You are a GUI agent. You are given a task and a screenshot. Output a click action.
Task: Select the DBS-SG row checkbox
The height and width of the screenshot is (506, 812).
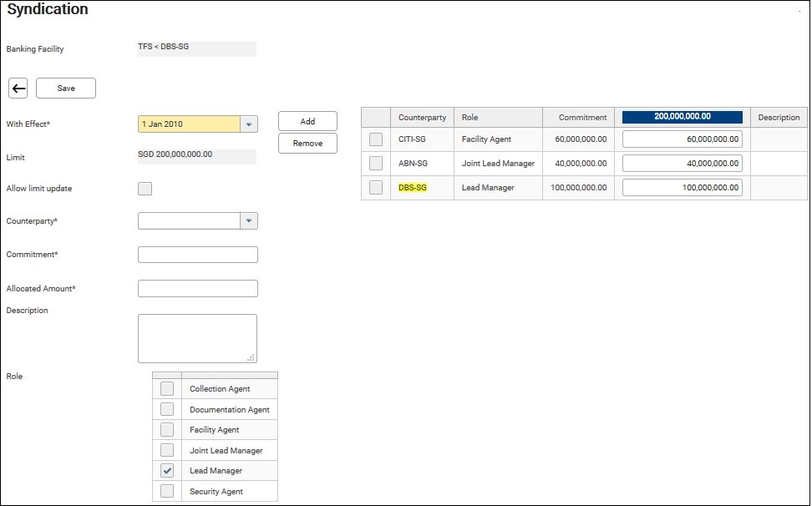coord(376,188)
